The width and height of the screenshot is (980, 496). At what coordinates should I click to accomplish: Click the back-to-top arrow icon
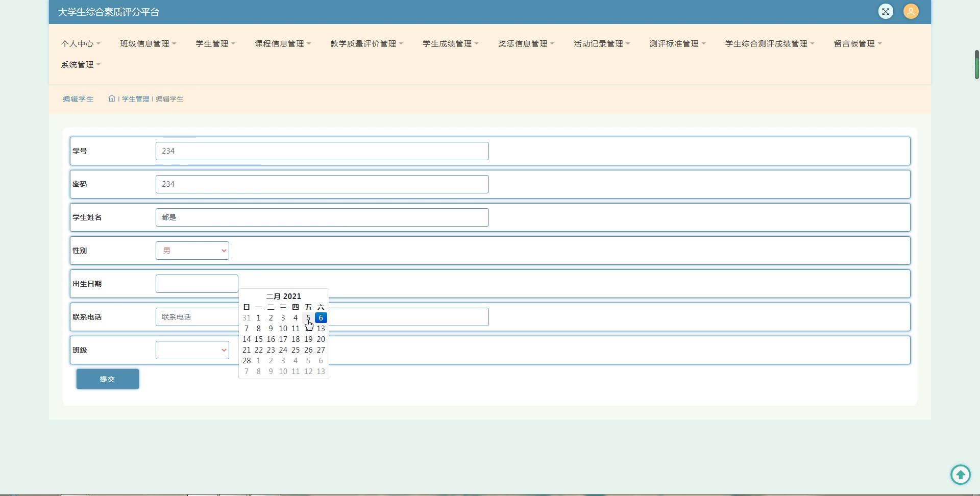pyautogui.click(x=960, y=475)
